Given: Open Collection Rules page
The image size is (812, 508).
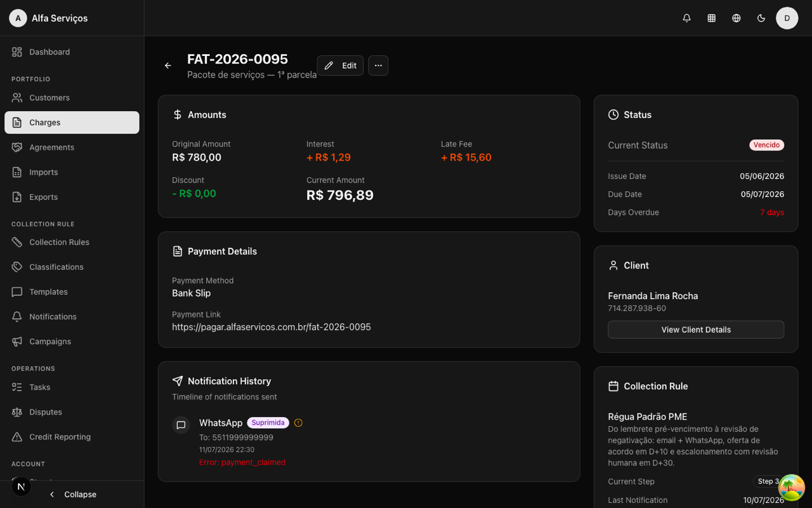Looking at the screenshot, I should 72,242.
